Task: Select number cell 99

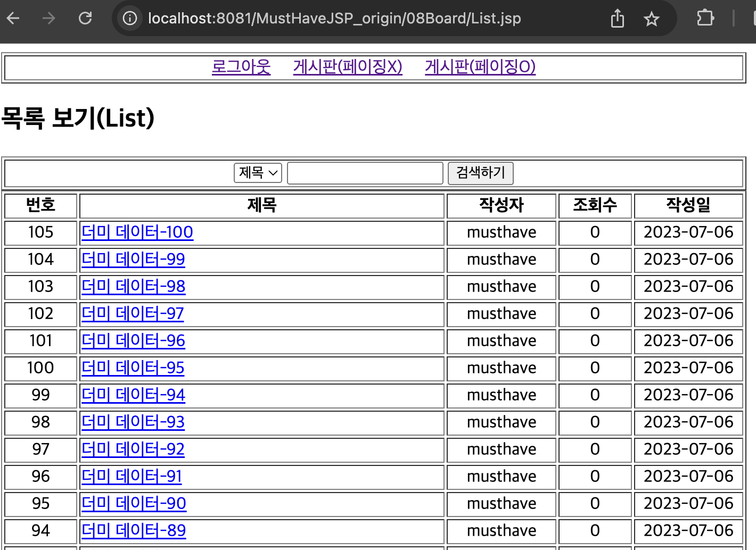Action: [41, 395]
